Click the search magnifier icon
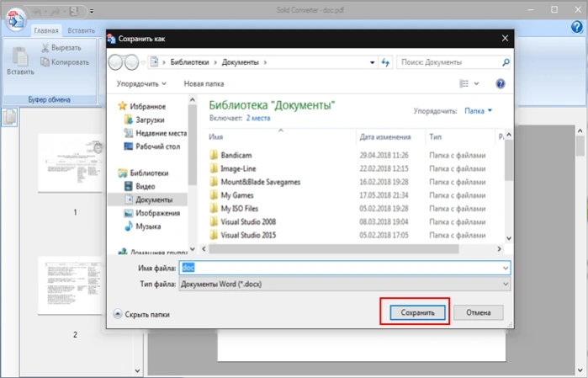This screenshot has height=378, width=588. [506, 62]
